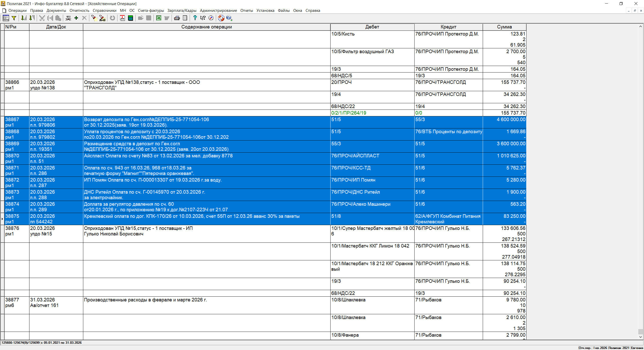Click the printer icon
This screenshot has width=644, height=350.
tap(177, 18)
